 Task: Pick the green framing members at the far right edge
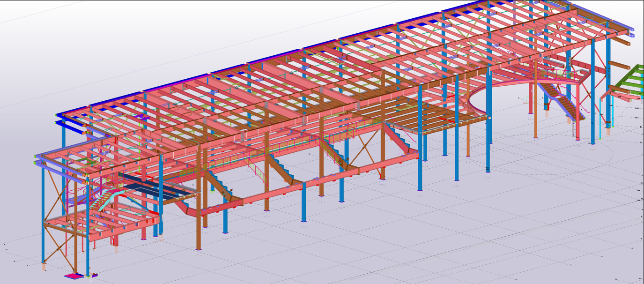(630, 78)
